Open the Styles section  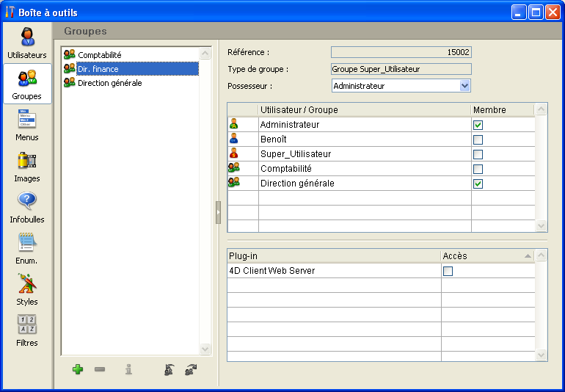click(27, 289)
